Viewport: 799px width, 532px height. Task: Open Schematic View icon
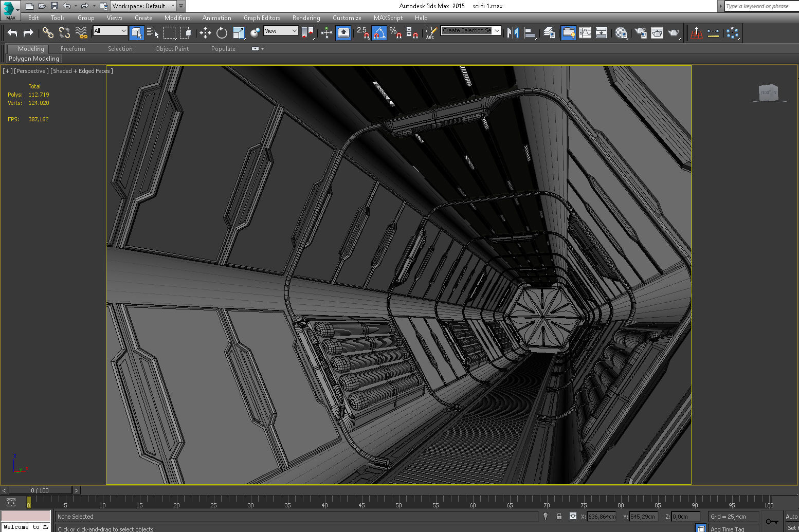click(602, 33)
